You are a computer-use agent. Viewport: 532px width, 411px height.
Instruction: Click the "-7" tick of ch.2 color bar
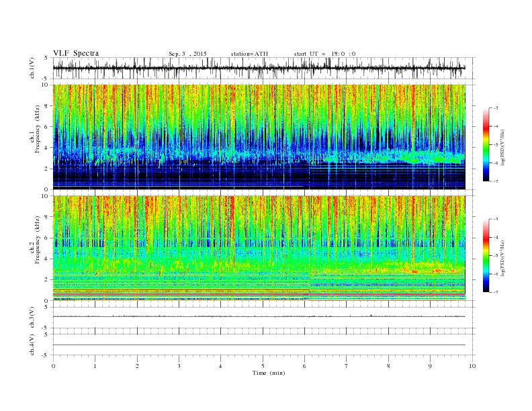[x=495, y=292]
